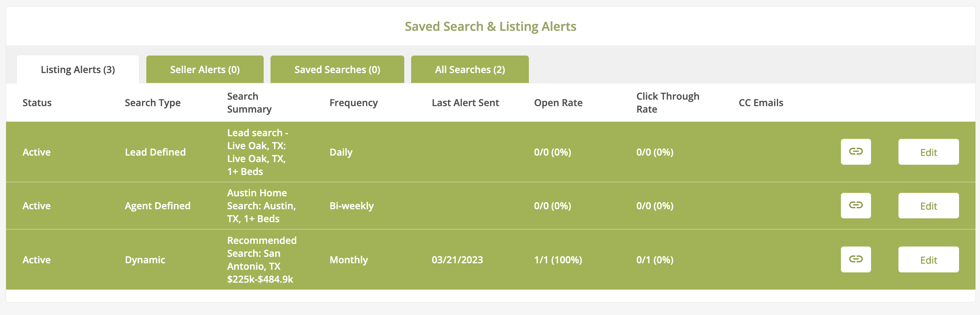Viewport: 980px width, 315px height.
Task: Select the Listing Alerts tab
Action: (78, 69)
